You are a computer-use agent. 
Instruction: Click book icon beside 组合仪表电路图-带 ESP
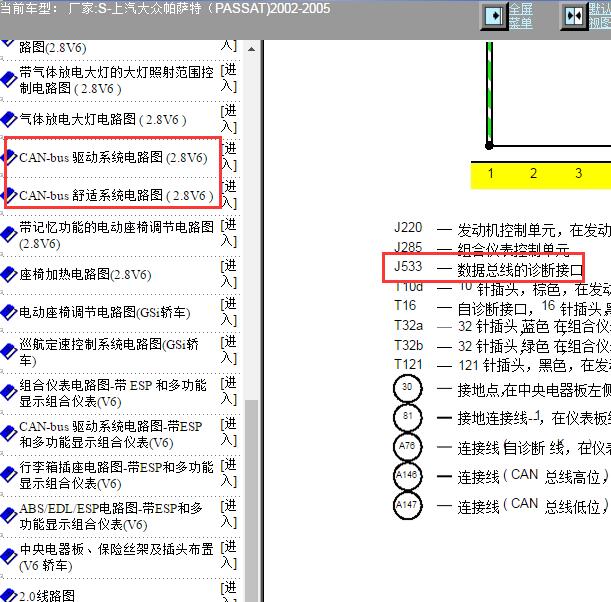click(8, 393)
